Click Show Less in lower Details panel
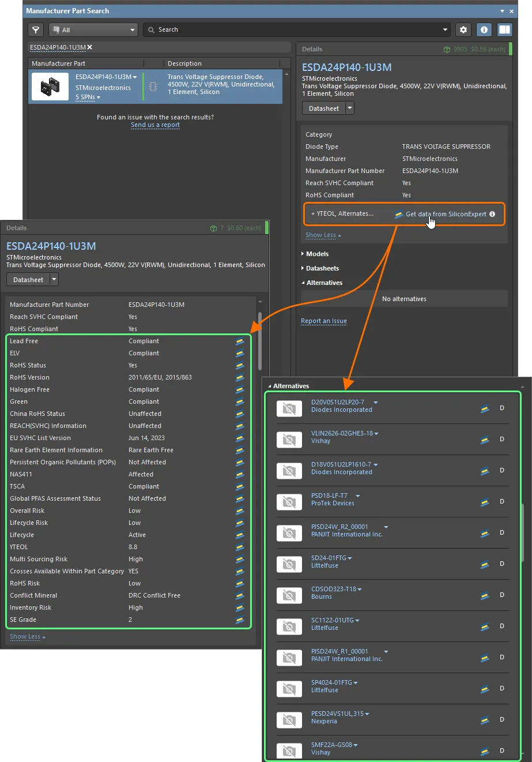 click(x=28, y=637)
